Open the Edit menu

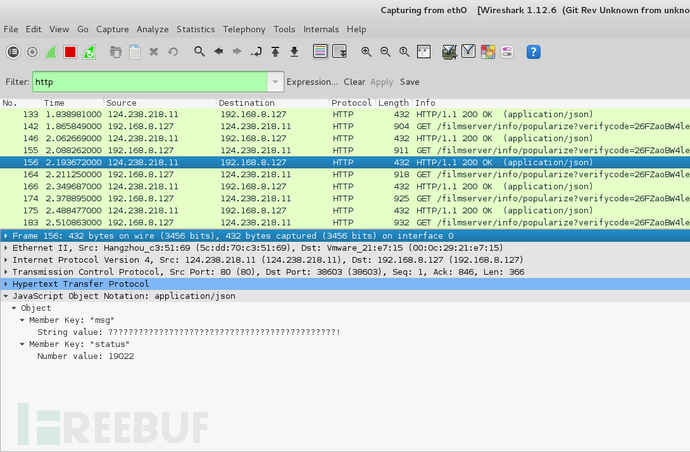[33, 29]
